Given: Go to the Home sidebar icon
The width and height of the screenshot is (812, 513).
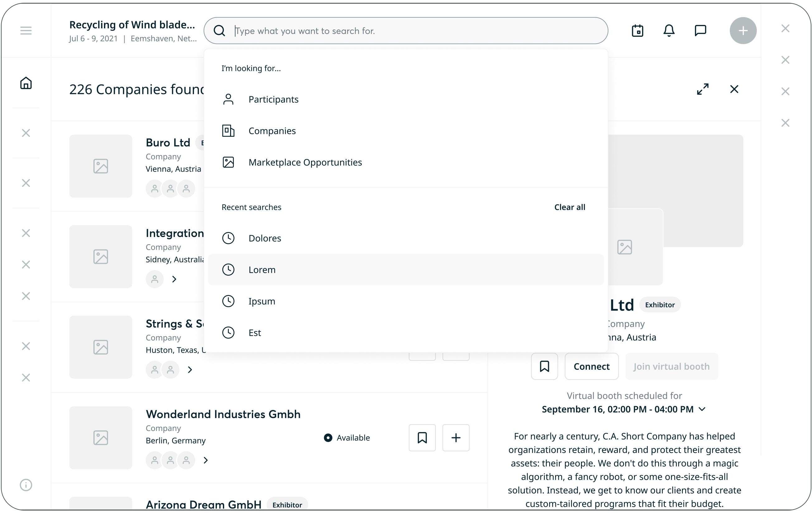Looking at the screenshot, I should click(x=26, y=83).
